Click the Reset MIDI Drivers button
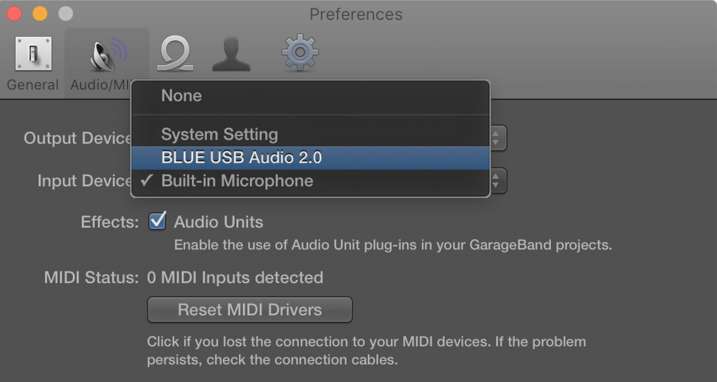 coord(250,310)
